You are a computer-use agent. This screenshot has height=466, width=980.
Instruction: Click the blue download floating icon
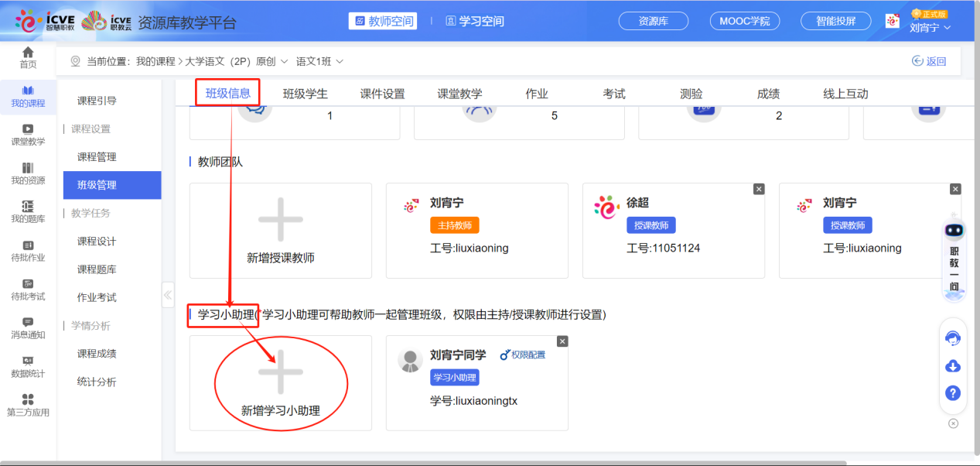coord(953,365)
